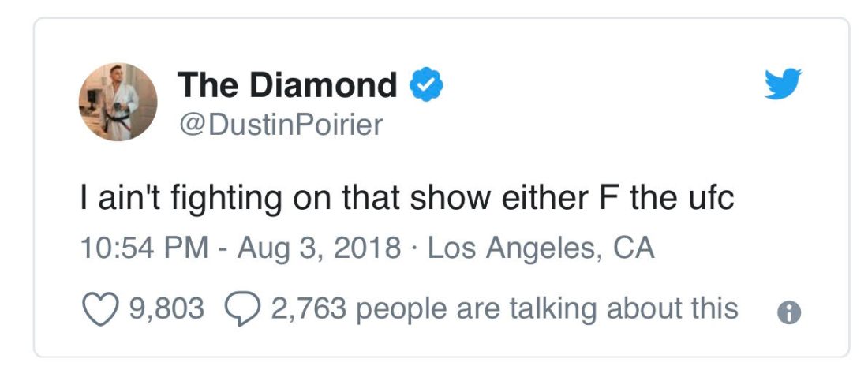This screenshot has width=868, height=381.
Task: Open the Twitter bird logo
Action: pyautogui.click(x=783, y=84)
